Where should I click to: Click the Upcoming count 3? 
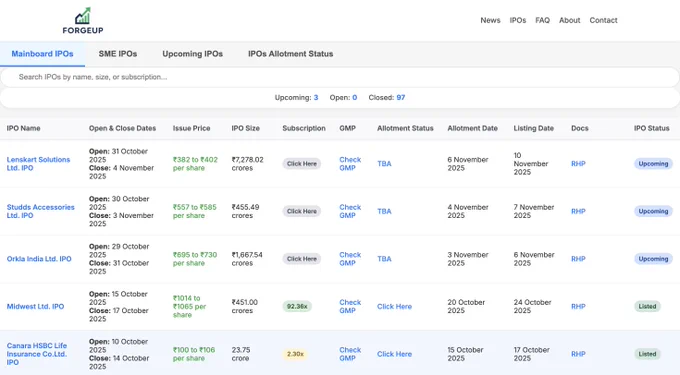tap(316, 98)
